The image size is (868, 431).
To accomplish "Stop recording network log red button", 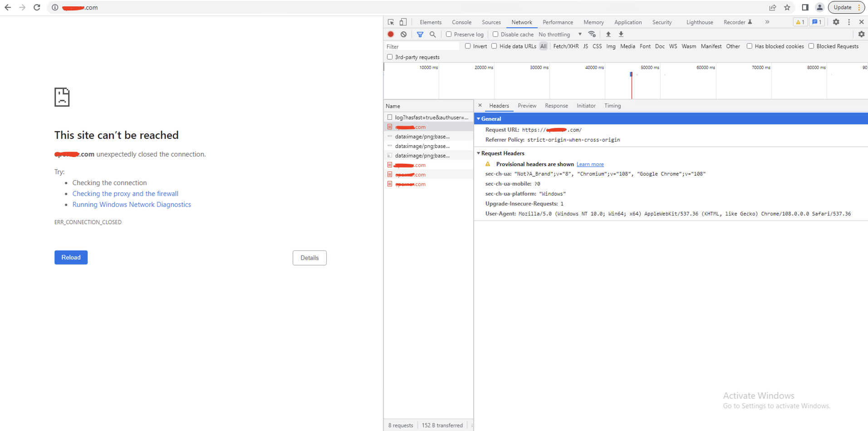I will (391, 34).
